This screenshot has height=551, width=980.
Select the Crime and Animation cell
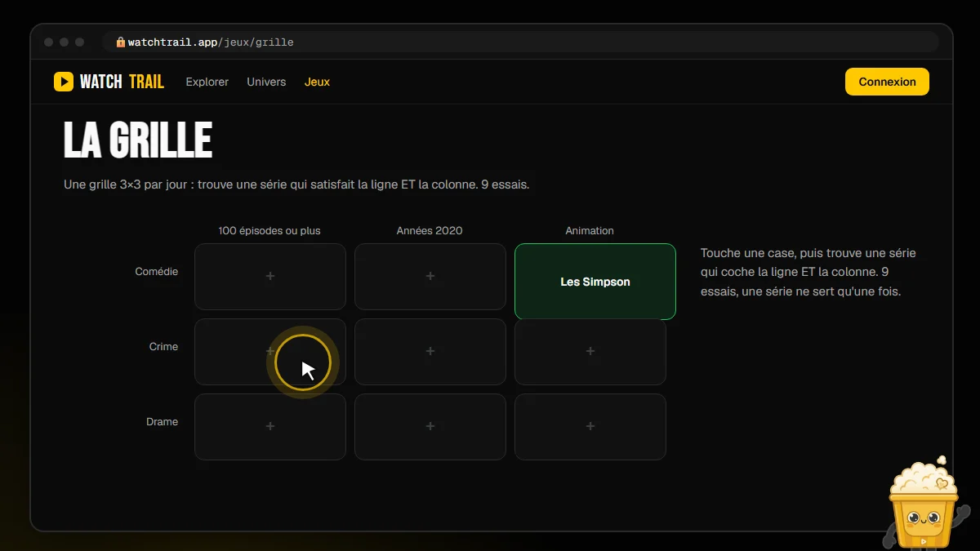(590, 352)
